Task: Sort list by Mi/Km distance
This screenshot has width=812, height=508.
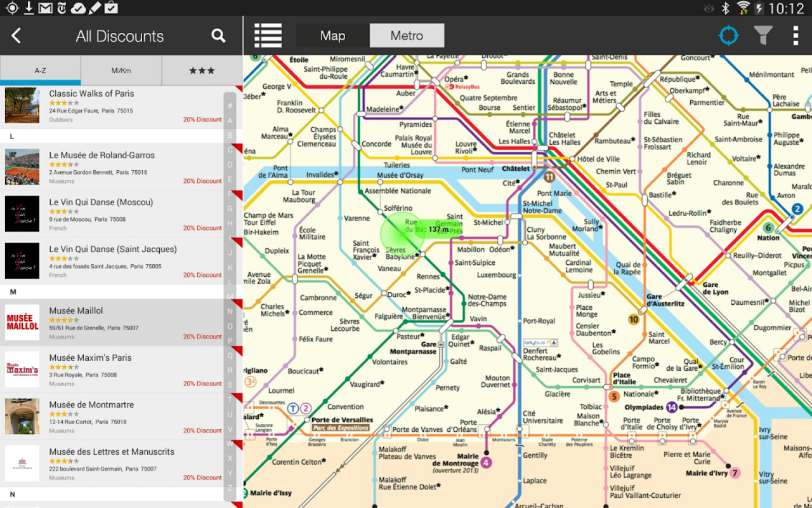Action: [x=121, y=70]
